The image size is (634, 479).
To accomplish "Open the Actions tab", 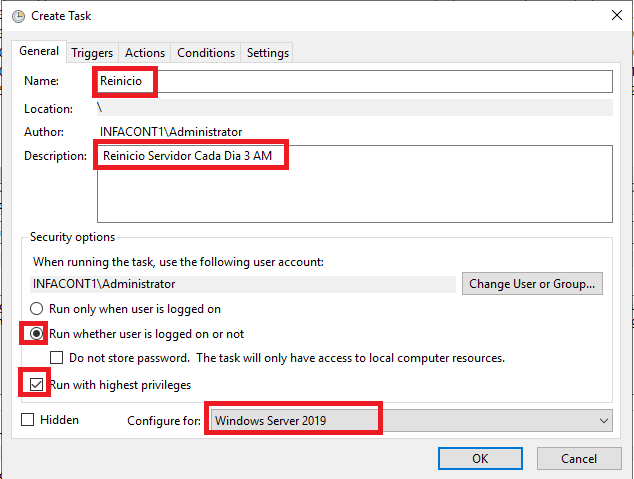I will click(145, 53).
